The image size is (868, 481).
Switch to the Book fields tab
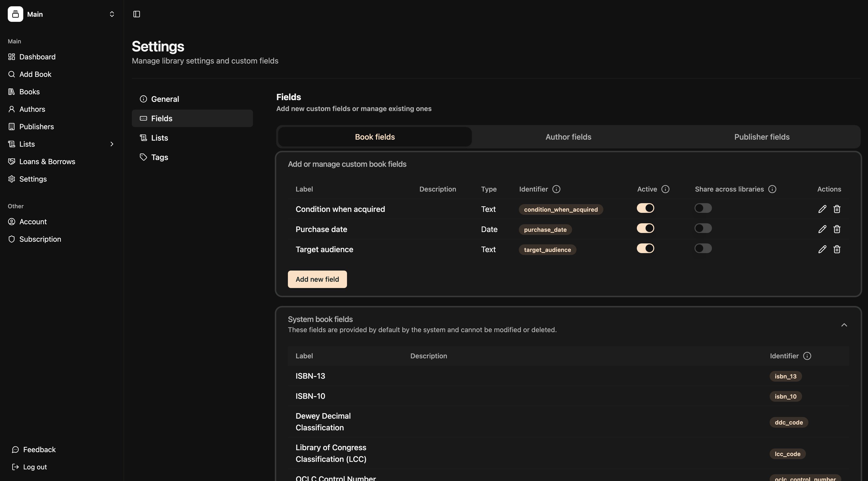[375, 137]
